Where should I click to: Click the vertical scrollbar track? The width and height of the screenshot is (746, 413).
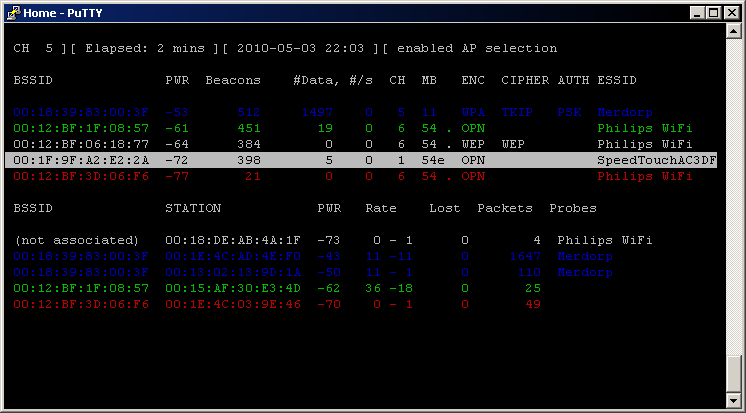pyautogui.click(x=733, y=200)
